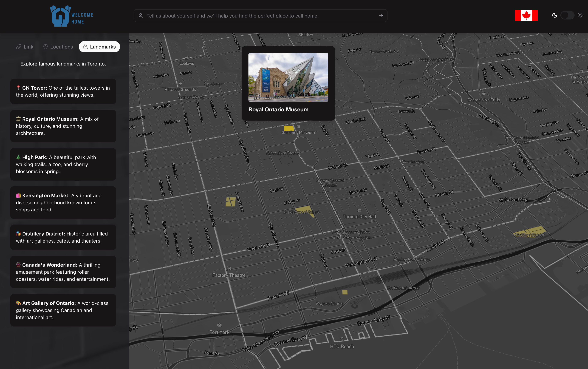Click the Canada flag icon
This screenshot has width=588, height=369.
coord(526,16)
